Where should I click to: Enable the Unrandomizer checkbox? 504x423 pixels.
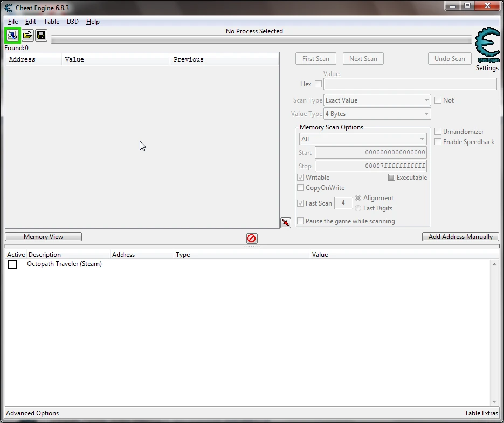coord(438,132)
